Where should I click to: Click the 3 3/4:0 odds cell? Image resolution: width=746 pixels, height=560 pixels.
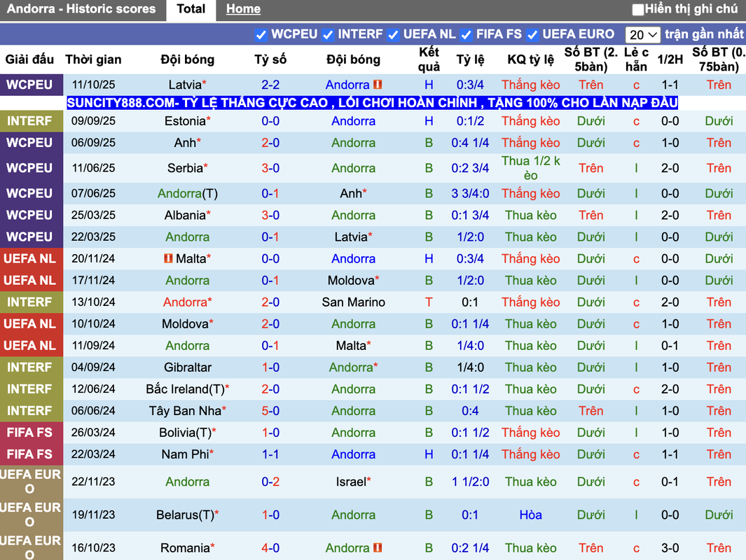470,194
